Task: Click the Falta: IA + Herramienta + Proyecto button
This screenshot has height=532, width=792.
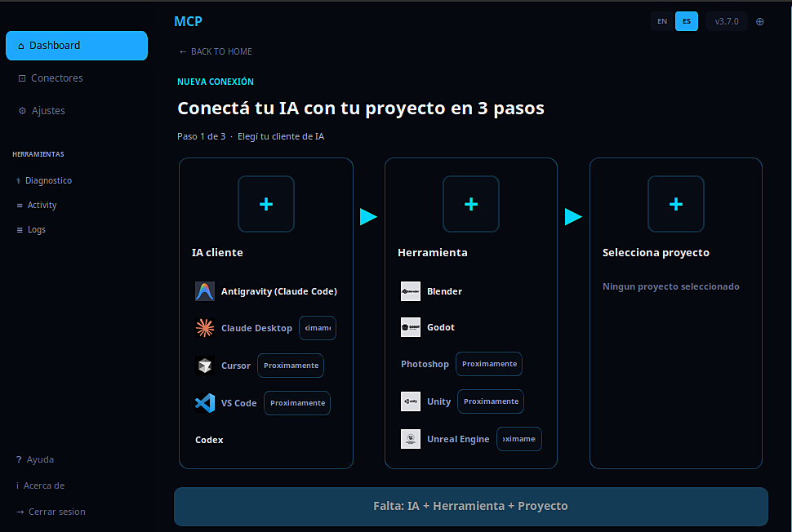Action: [x=471, y=506]
